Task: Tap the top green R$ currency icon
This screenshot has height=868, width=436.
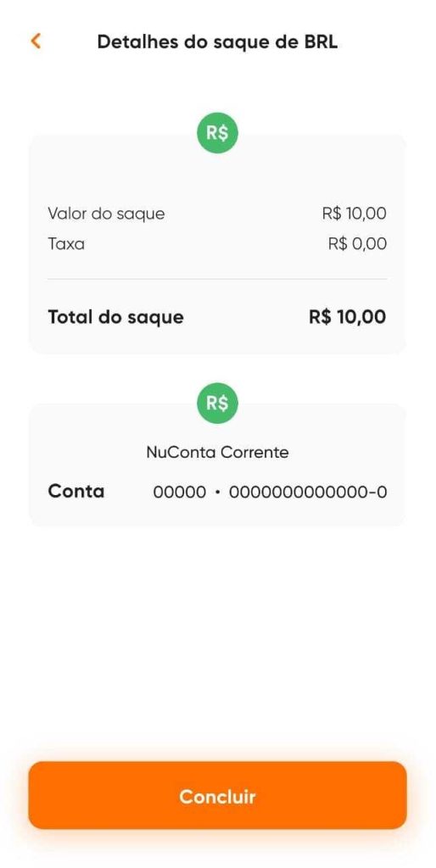Action: (x=217, y=133)
